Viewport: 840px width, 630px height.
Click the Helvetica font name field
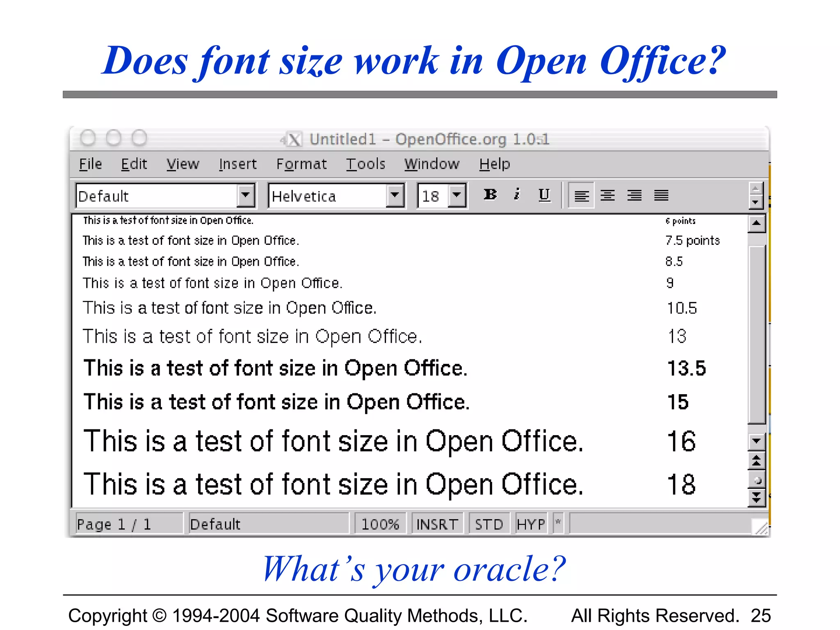click(x=327, y=196)
